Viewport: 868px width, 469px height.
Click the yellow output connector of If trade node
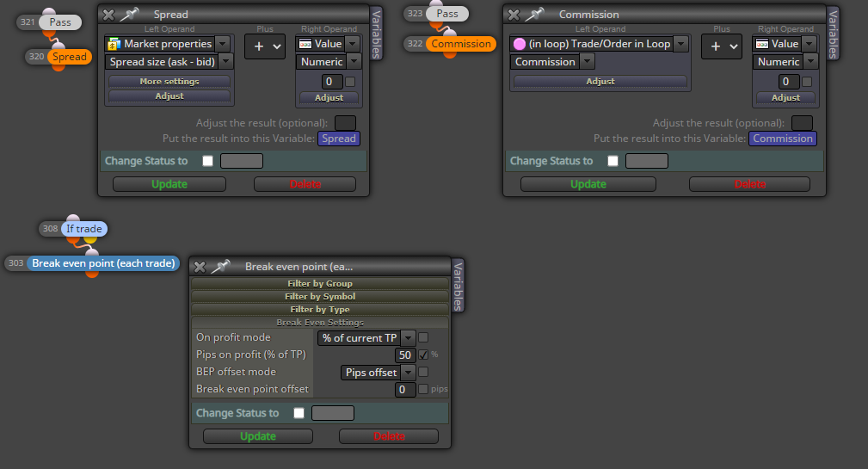[x=90, y=239]
